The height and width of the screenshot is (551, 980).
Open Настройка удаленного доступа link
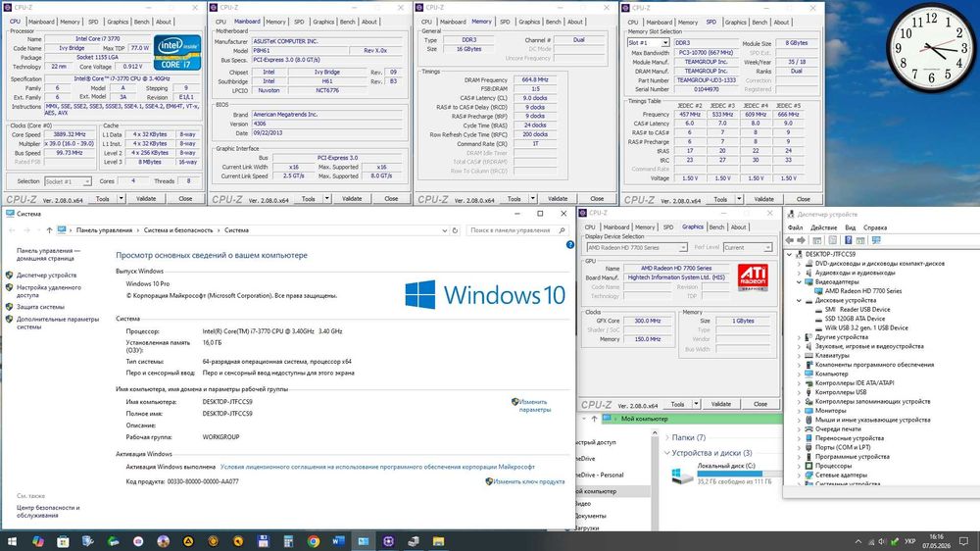pos(49,291)
